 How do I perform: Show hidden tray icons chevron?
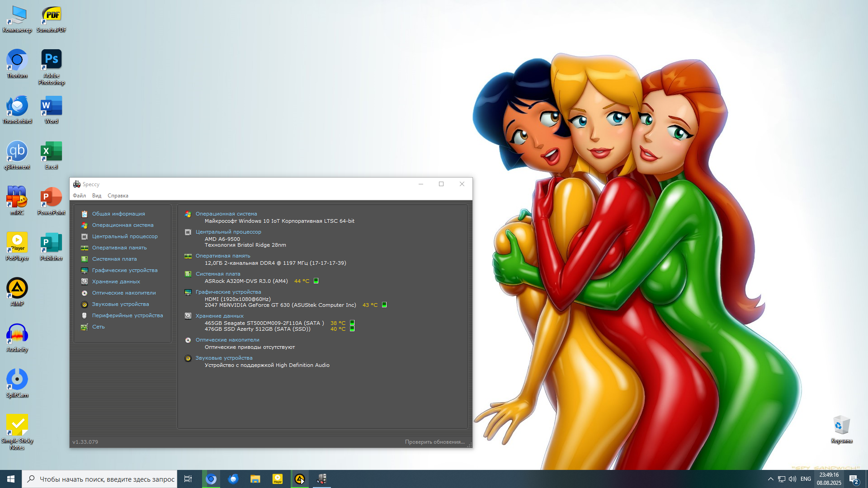pyautogui.click(x=770, y=479)
